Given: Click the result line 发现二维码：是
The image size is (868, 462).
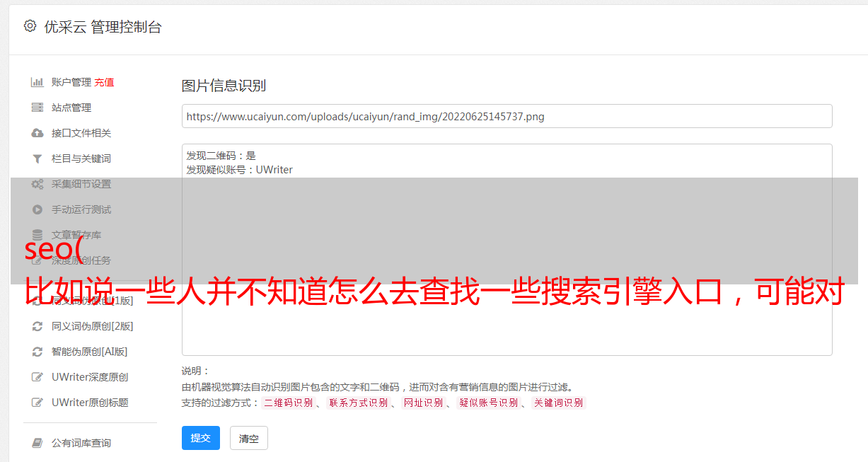Looking at the screenshot, I should (221, 156).
